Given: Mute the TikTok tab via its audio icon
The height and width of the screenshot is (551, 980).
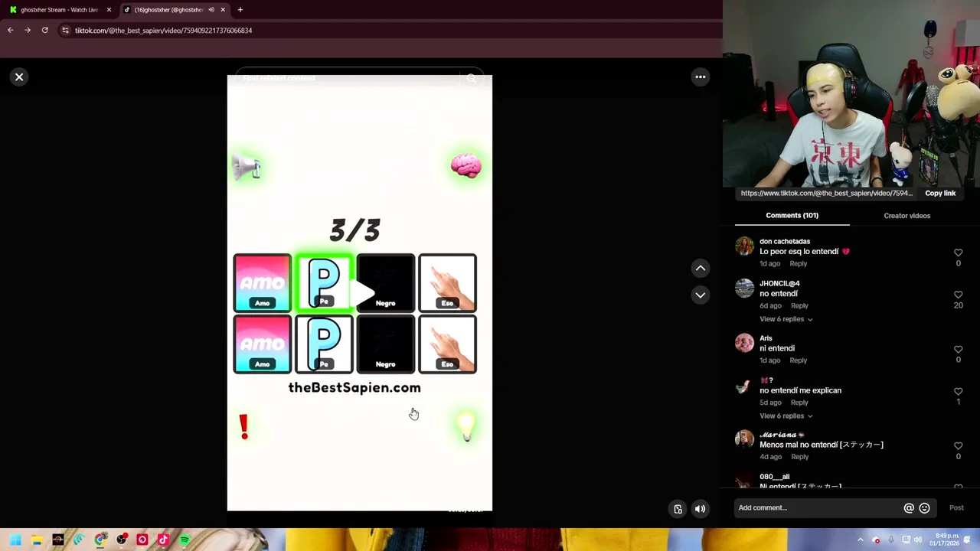Looking at the screenshot, I should (x=211, y=10).
